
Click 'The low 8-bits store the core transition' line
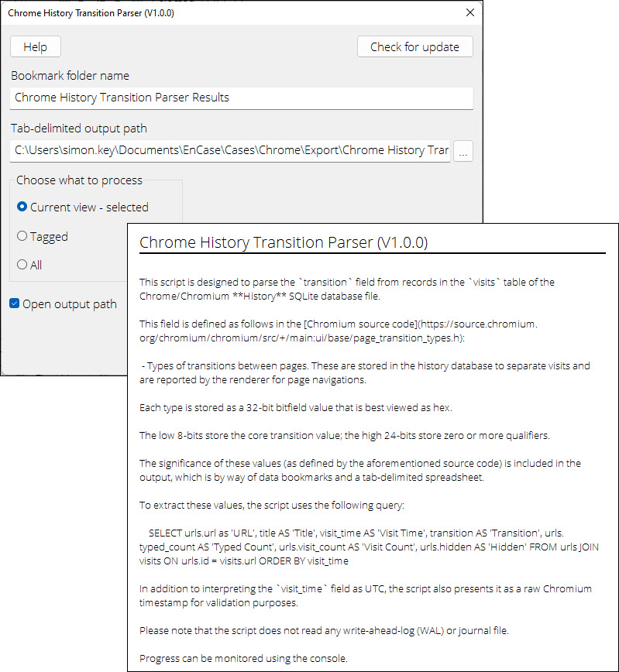(x=345, y=435)
